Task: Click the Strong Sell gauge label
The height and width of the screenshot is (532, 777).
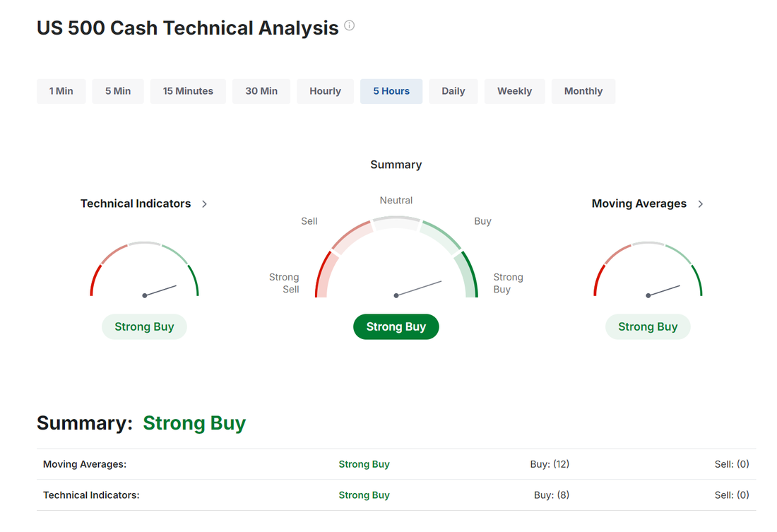Action: [x=284, y=283]
